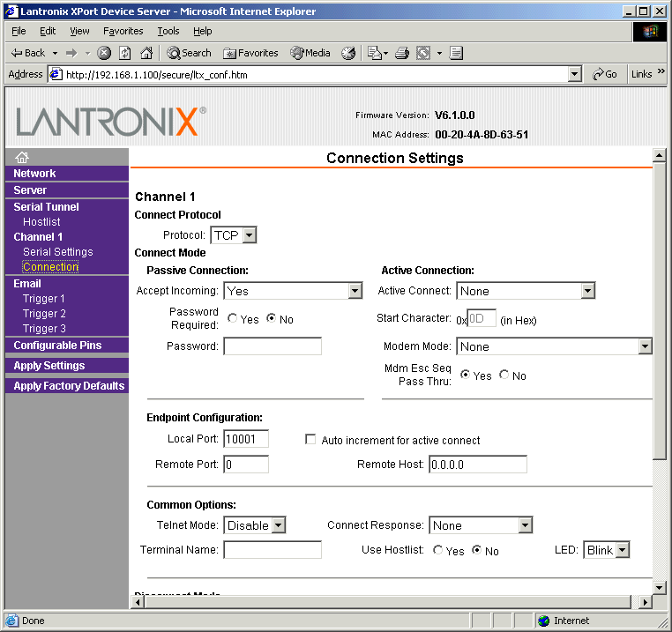Click the scroll down arrow button
This screenshot has width=672, height=632.
(659, 587)
